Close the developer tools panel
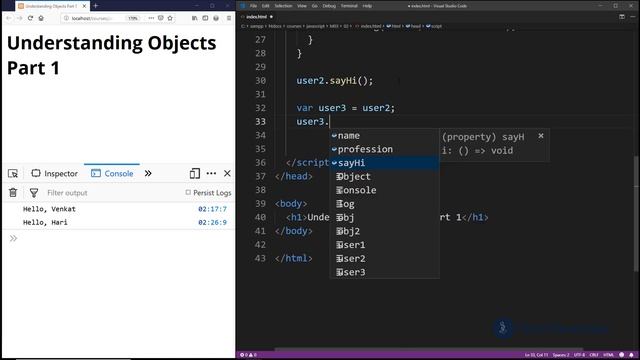Viewport: 640px width, 360px height. coord(227,173)
